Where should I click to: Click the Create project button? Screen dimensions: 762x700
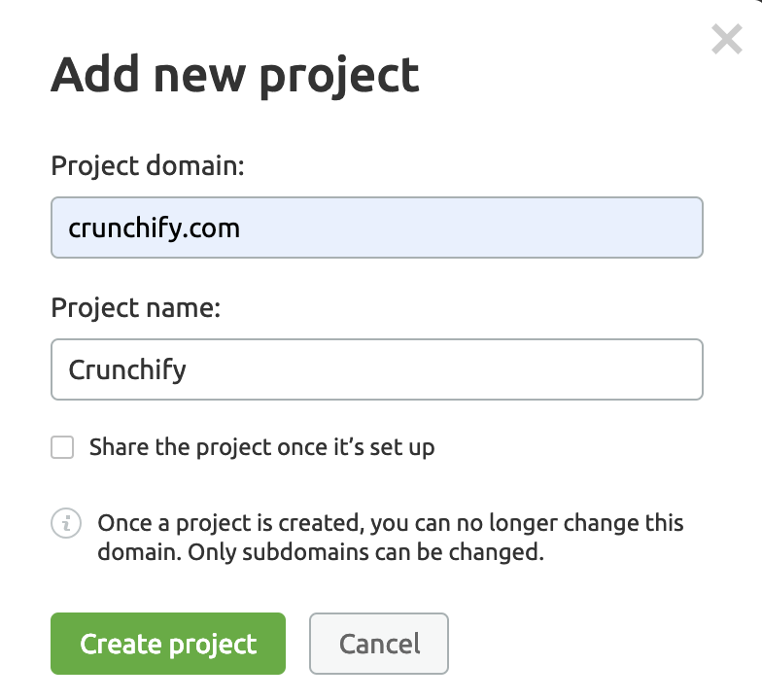[168, 644]
